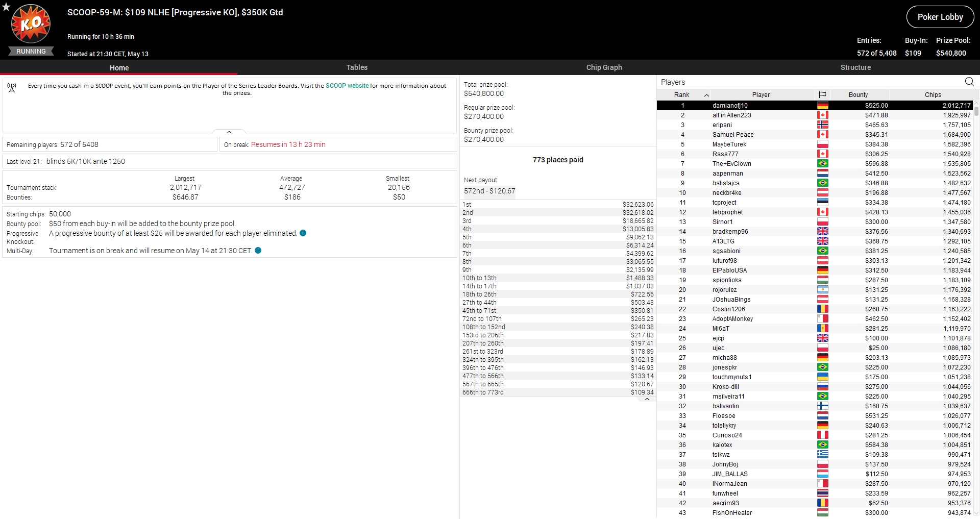
Task: Select player row ElPabloUSA
Action: tap(815, 270)
